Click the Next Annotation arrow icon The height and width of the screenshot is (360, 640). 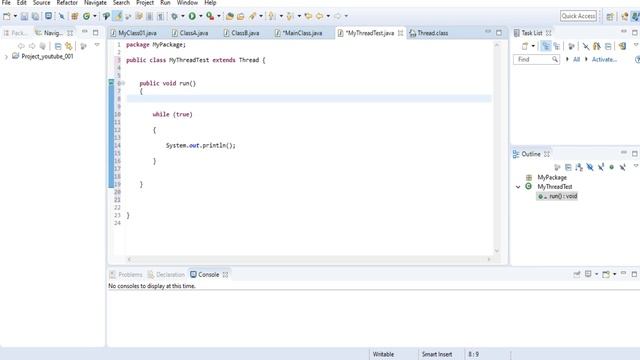point(289,16)
